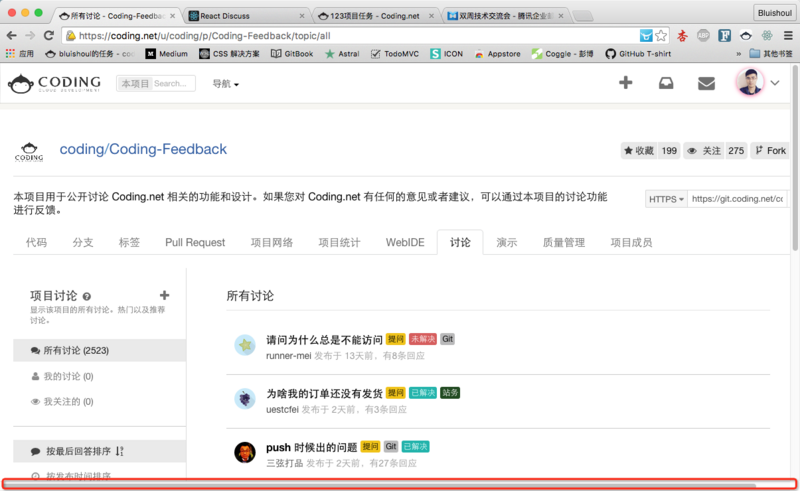
Task: Expand the user menu chevron
Action: tap(775, 83)
